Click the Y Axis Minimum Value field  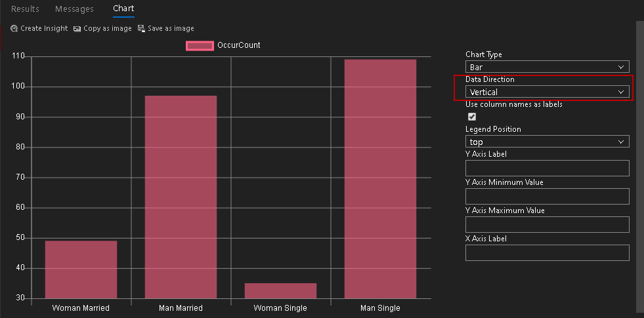point(547,197)
